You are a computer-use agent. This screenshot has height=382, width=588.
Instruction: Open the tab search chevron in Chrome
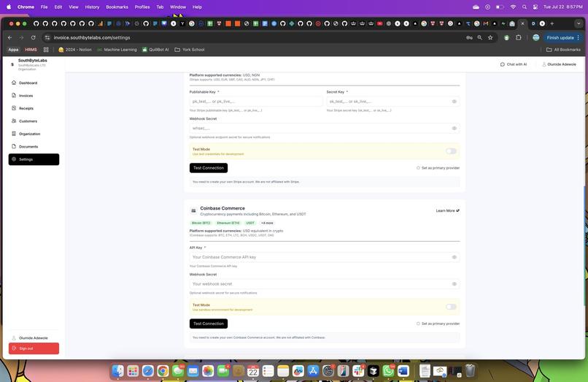(579, 23)
